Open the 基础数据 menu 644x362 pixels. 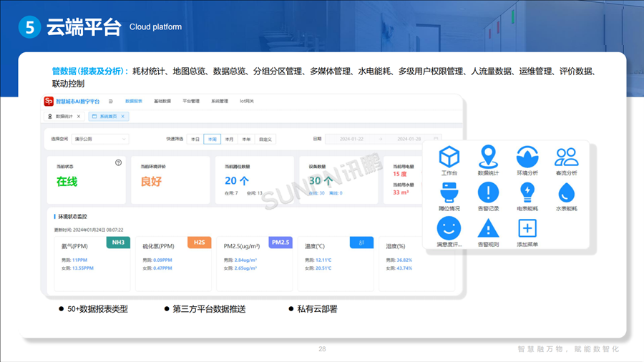[162, 102]
